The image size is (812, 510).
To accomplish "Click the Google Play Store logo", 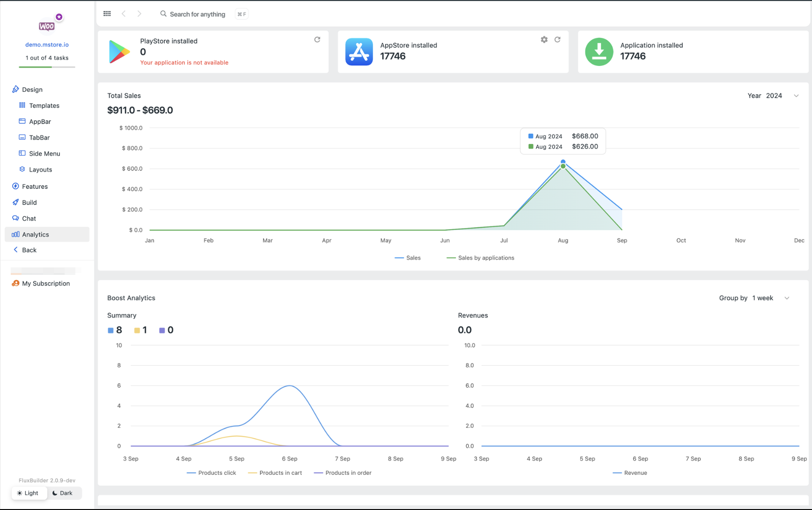I will point(119,52).
